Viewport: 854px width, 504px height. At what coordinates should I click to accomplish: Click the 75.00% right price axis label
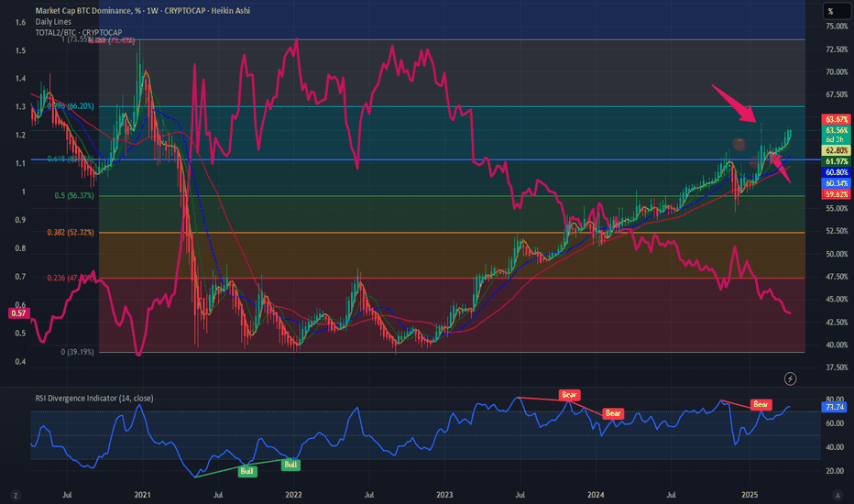pyautogui.click(x=837, y=27)
